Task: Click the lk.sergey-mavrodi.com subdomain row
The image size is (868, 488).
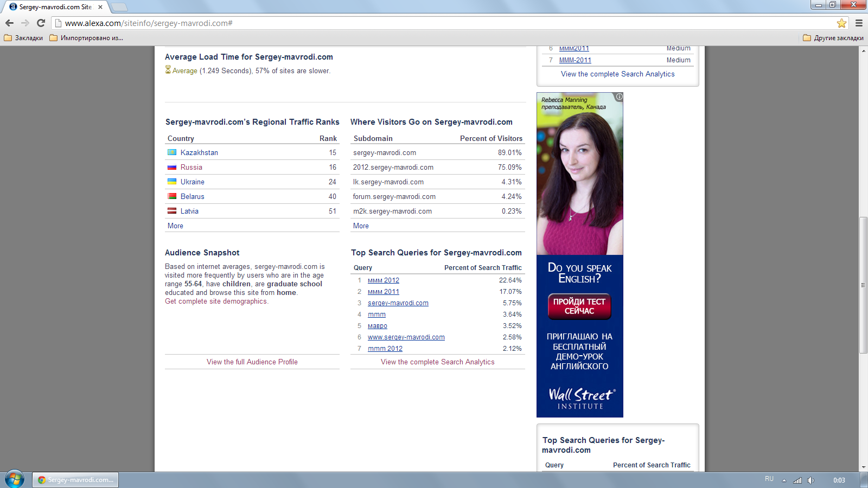Action: (x=438, y=182)
